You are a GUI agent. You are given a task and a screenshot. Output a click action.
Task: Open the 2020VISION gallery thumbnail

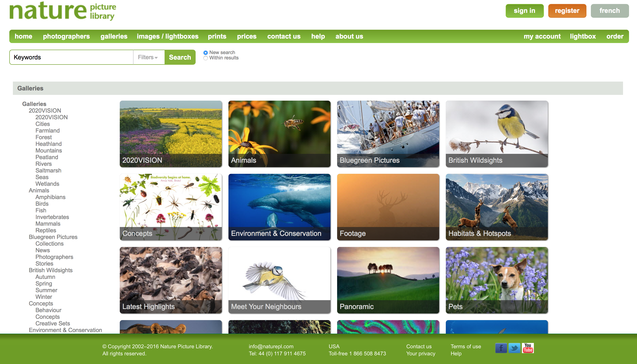pos(171,134)
